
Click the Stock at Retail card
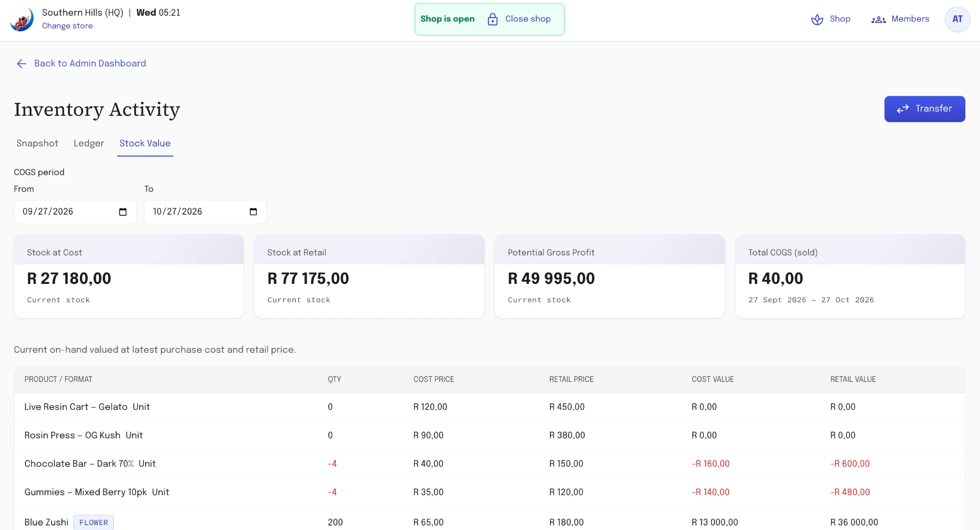tap(369, 277)
